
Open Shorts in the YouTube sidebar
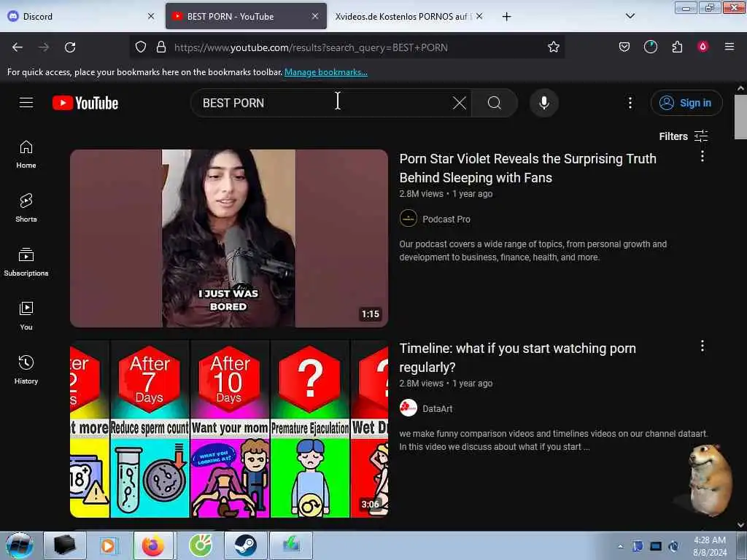(x=26, y=208)
